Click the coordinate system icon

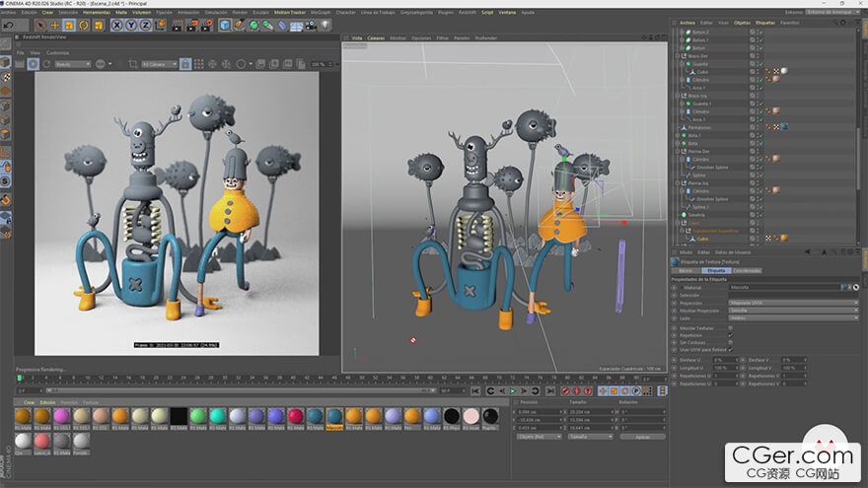click(161, 26)
